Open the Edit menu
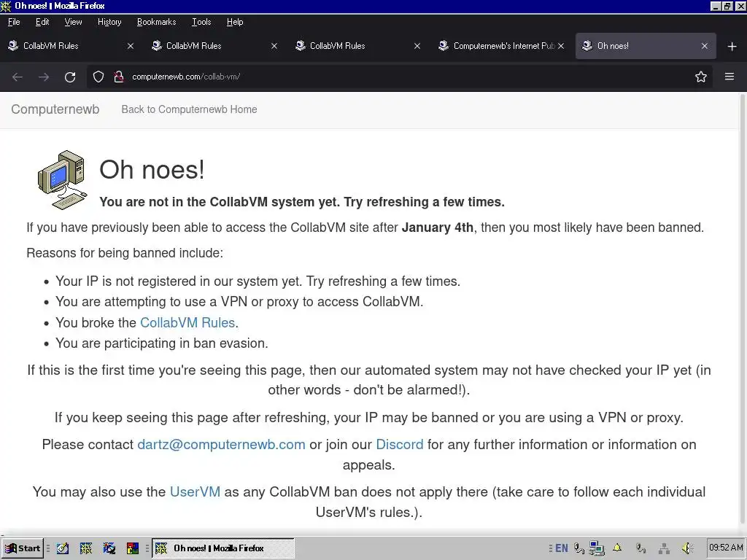Image resolution: width=747 pixels, height=560 pixels. tap(42, 22)
